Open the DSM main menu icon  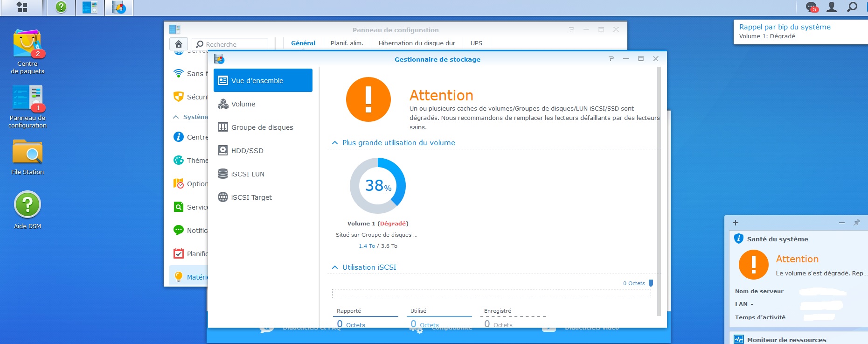tap(22, 7)
